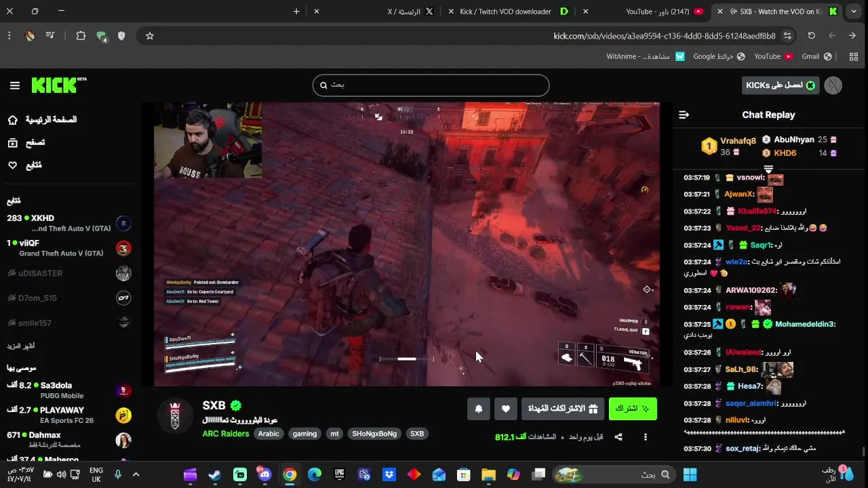Image resolution: width=868 pixels, height=488 pixels.
Task: Open site settings icon in address bar
Action: point(787,36)
